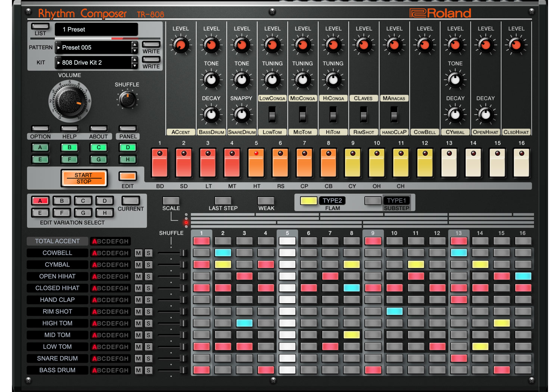This screenshot has height=392, width=560.
Task: Open the FLAM TYPE2 selector
Action: [x=332, y=200]
